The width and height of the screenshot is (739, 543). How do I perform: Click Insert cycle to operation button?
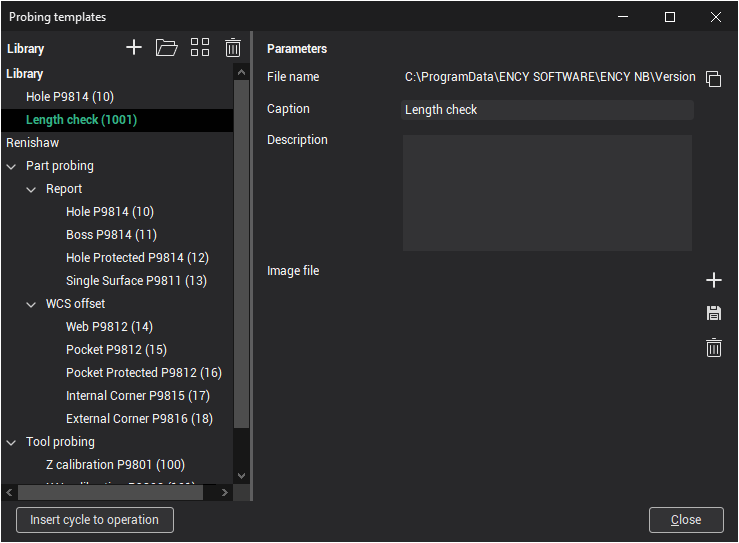(x=95, y=520)
